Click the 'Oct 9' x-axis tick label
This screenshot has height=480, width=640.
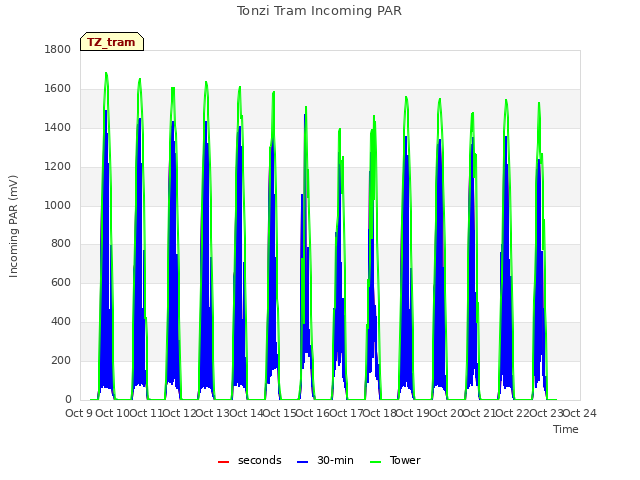click(79, 413)
